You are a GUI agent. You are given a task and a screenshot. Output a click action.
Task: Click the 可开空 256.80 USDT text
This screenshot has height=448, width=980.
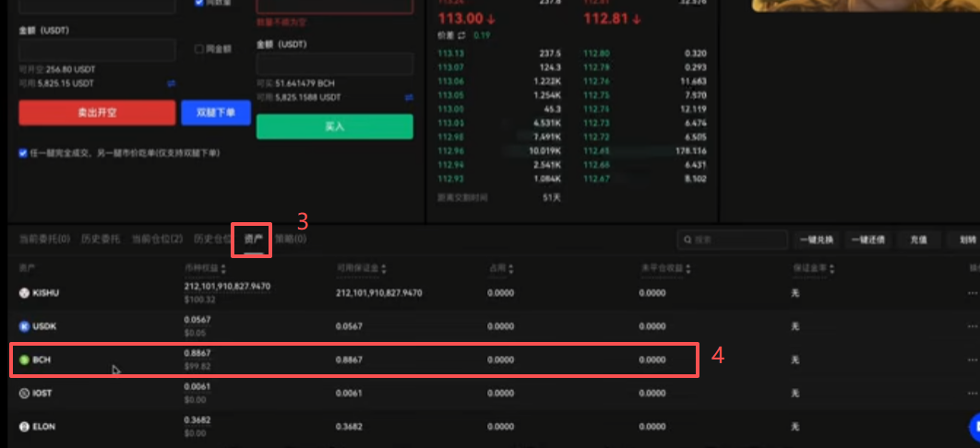click(57, 69)
